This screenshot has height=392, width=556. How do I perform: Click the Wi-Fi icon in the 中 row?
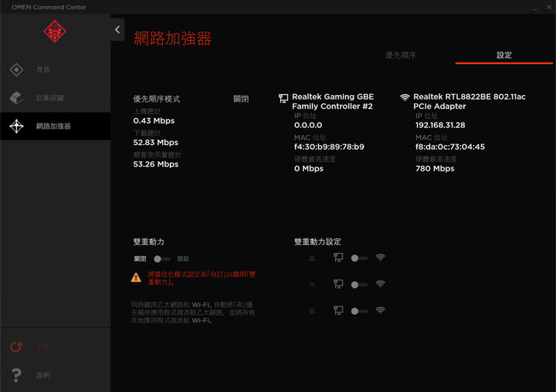tap(380, 284)
